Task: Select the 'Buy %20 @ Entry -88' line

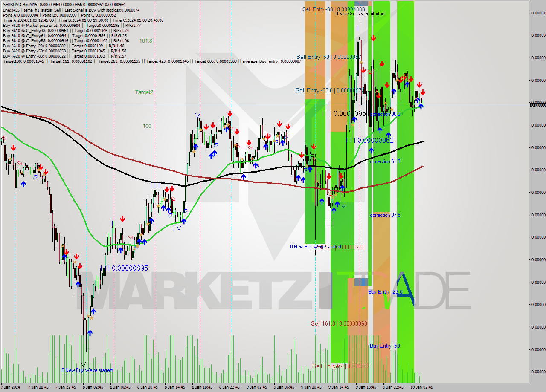Action: point(64,56)
